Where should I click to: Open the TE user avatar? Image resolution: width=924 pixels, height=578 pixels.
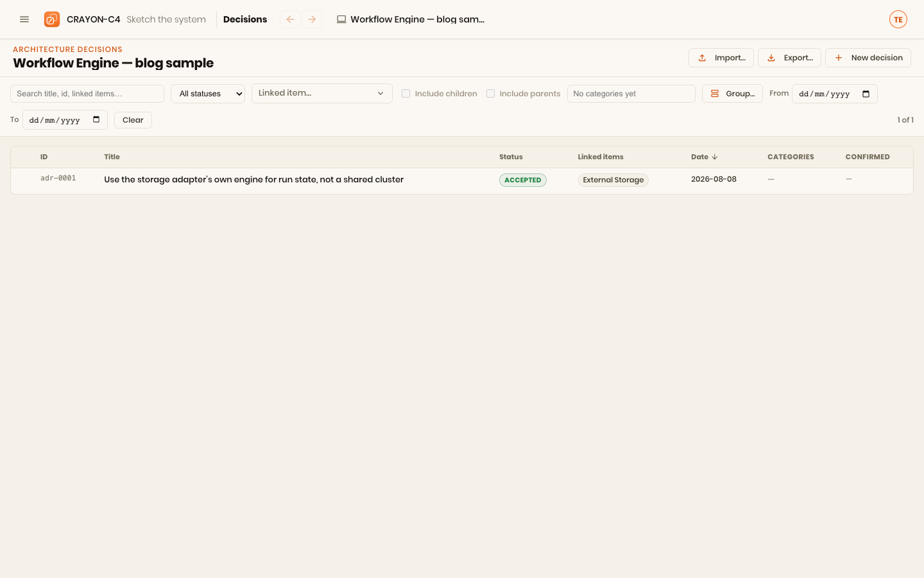898,19
